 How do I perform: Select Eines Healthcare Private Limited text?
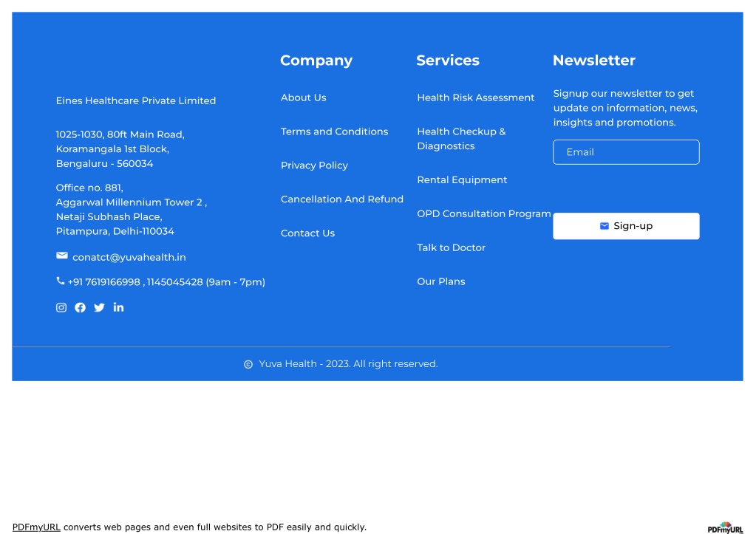tap(135, 100)
